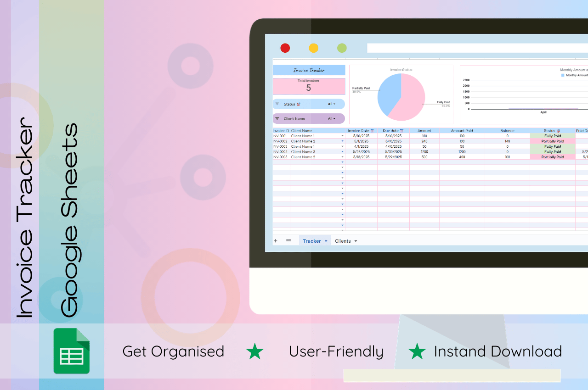The image size is (588, 390).
Task: Open the Invoice Date calendar icon
Action: 372,130
